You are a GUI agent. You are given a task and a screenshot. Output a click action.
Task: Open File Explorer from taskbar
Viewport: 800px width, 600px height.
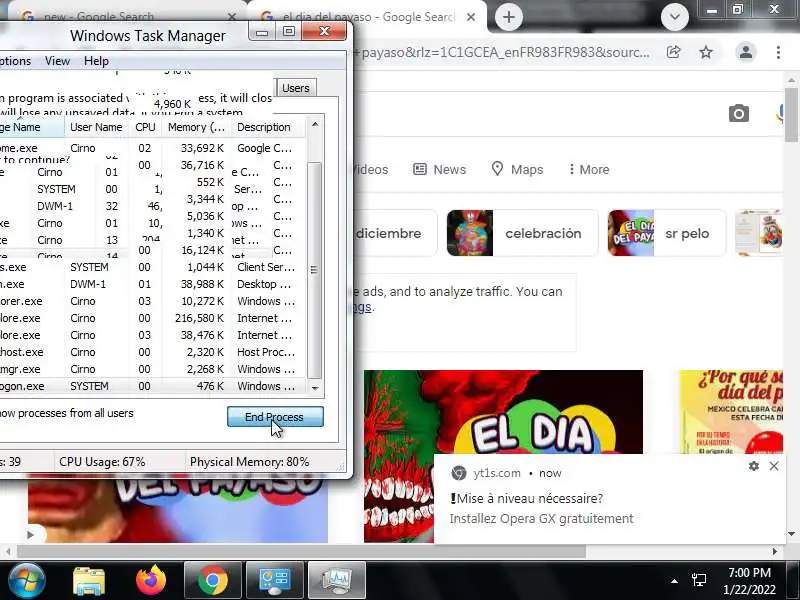[x=89, y=581]
